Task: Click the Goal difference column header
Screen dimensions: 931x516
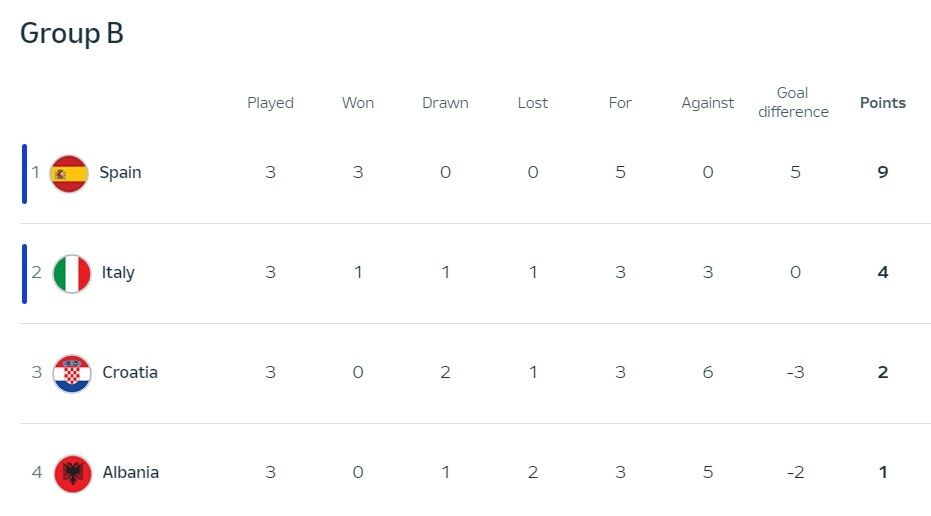Action: click(793, 103)
